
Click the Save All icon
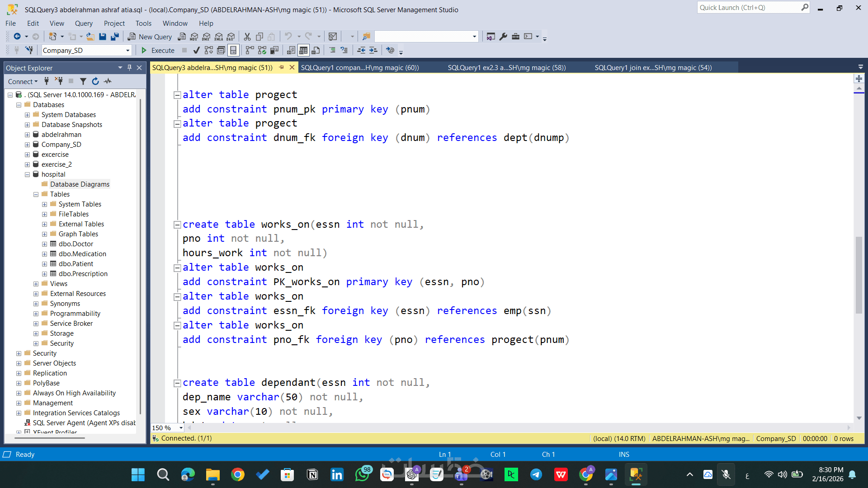tap(115, 37)
